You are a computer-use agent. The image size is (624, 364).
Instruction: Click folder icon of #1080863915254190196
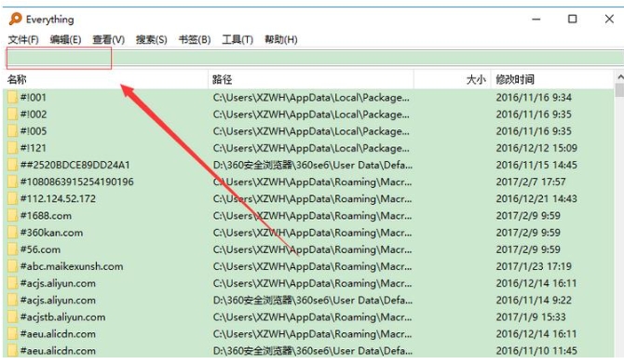[x=12, y=182]
